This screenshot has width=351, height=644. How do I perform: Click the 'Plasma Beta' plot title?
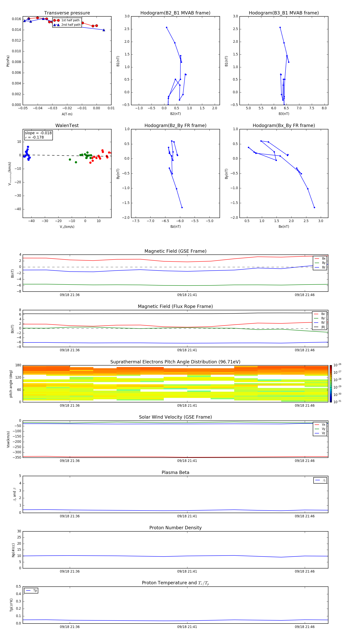coord(175,472)
